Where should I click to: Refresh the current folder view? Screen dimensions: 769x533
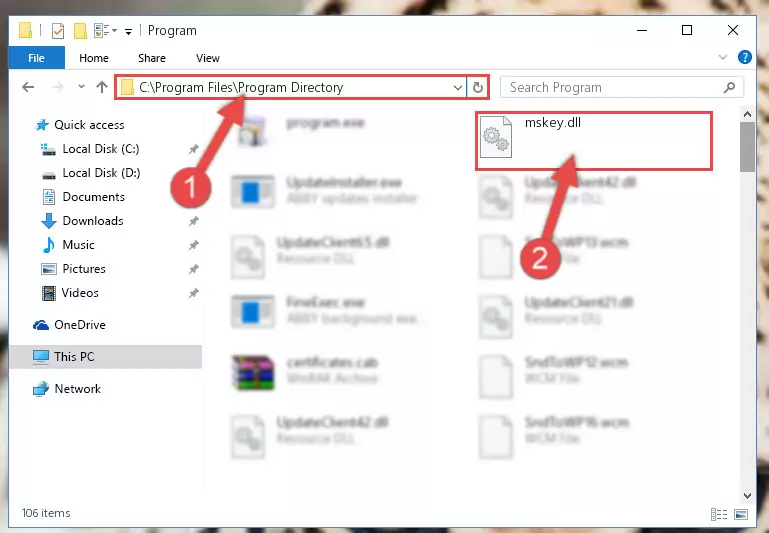[478, 88]
